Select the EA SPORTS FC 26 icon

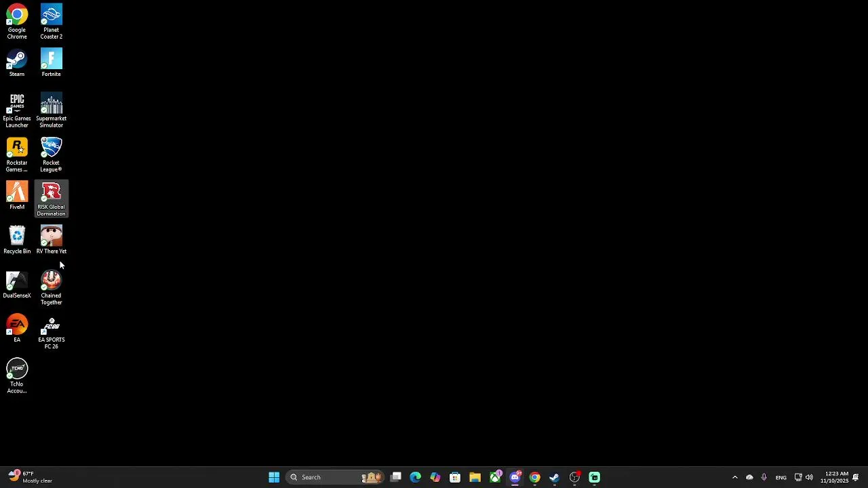[51, 332]
